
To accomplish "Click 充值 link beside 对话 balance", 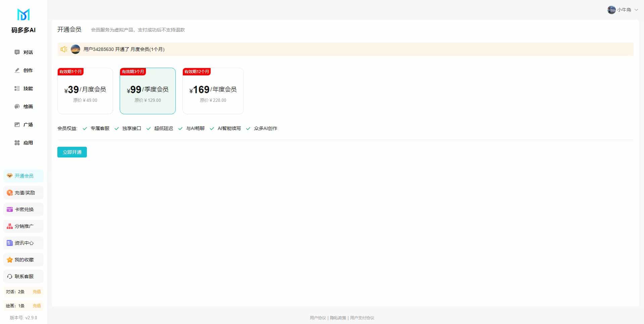I will click(x=37, y=292).
